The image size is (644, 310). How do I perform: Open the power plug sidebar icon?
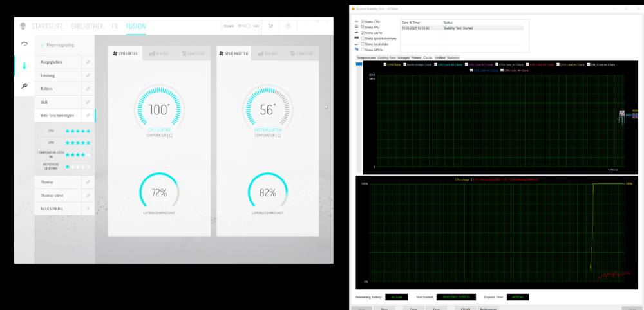point(24,86)
